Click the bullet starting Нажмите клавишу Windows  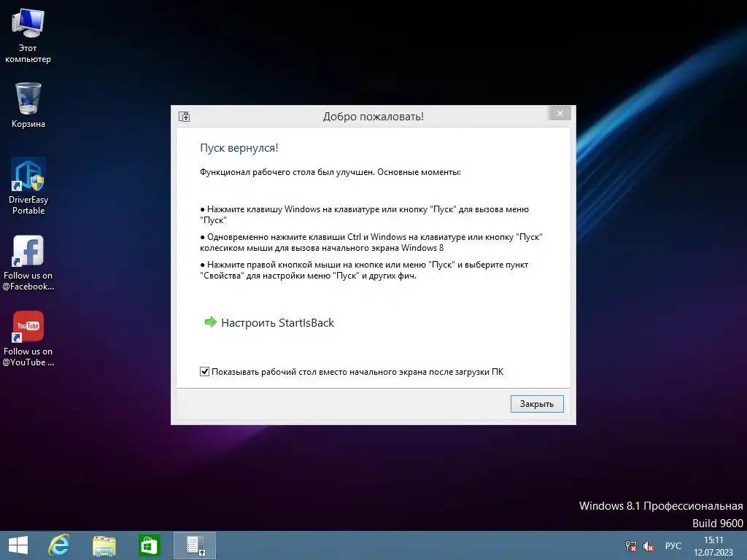coord(365,214)
